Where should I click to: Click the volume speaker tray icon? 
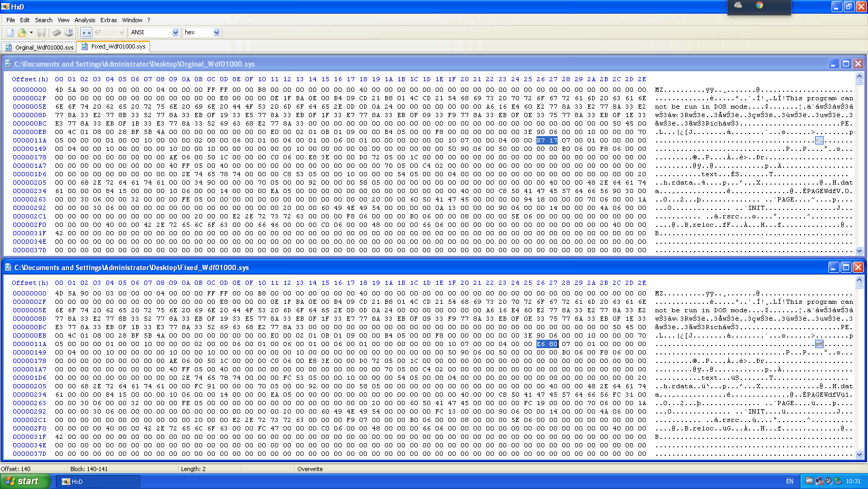pyautogui.click(x=828, y=481)
